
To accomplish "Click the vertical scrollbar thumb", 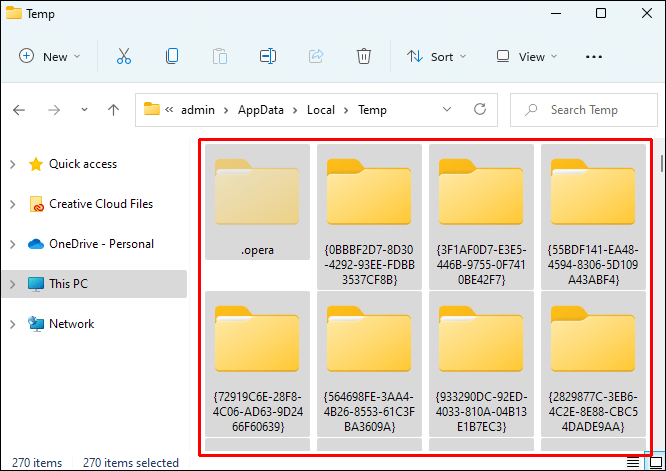I will pos(662,164).
